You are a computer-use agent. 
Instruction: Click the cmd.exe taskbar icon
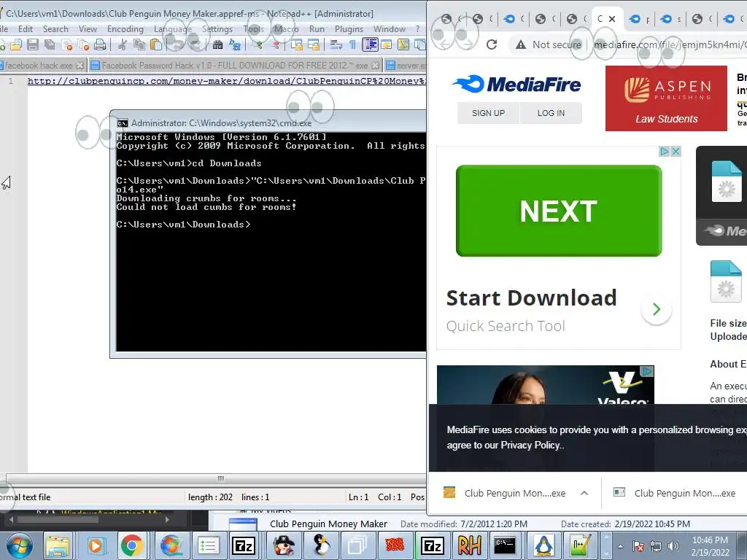[x=505, y=545]
